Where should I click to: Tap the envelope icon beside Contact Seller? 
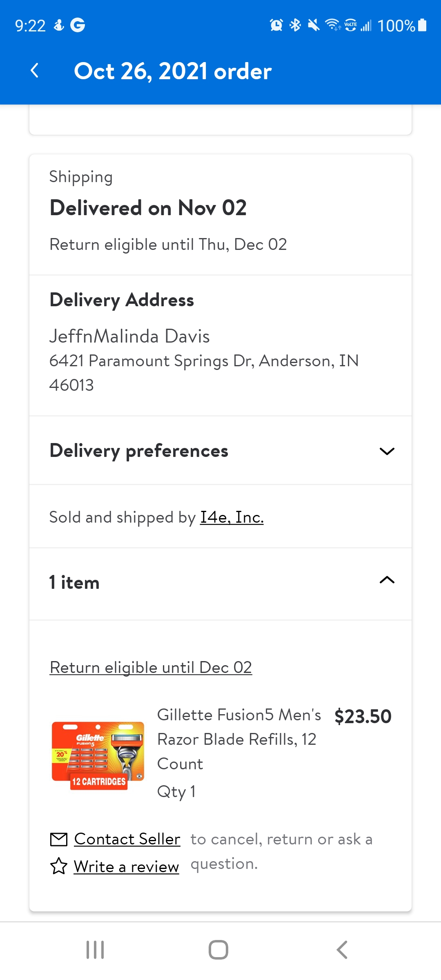point(58,840)
